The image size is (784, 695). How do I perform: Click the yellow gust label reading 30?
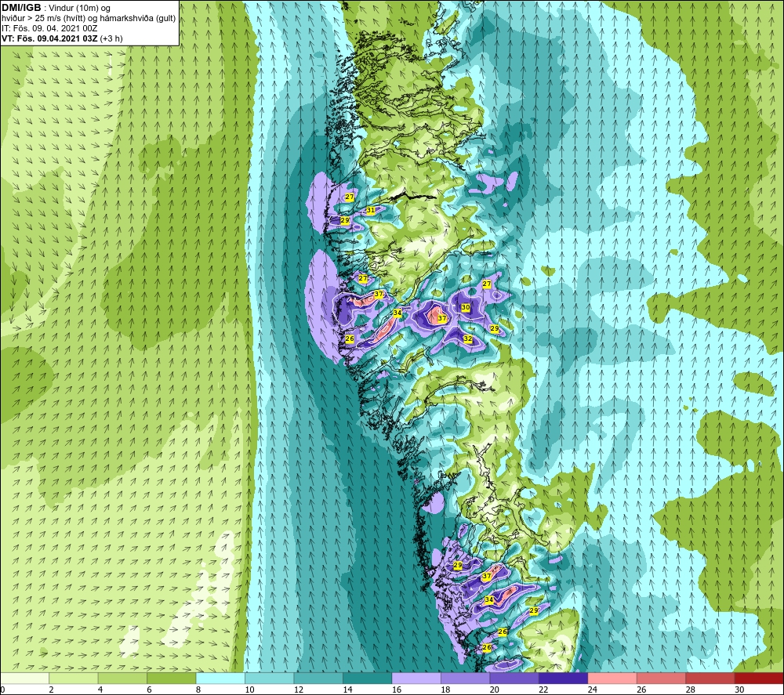point(466,307)
